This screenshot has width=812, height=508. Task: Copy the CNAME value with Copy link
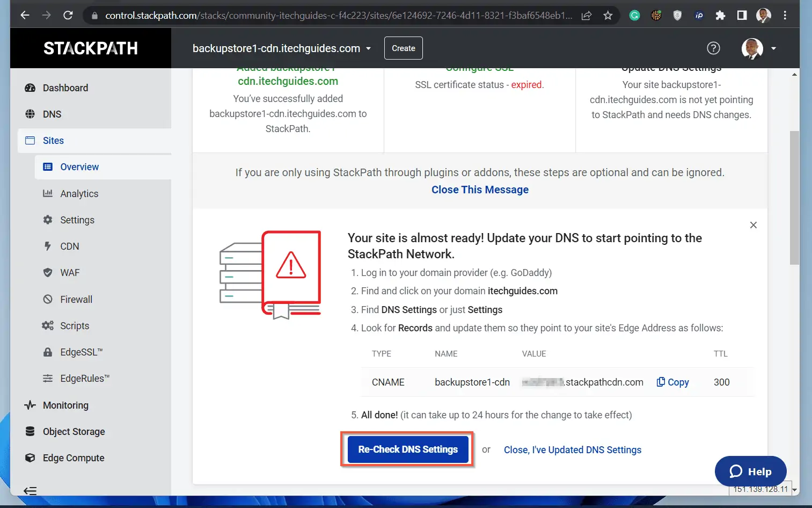click(673, 382)
